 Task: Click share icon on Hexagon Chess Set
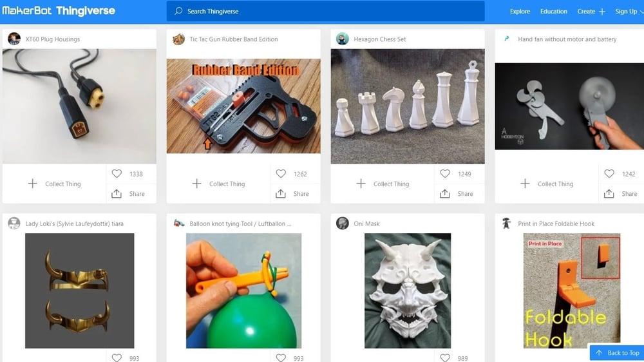tap(445, 193)
